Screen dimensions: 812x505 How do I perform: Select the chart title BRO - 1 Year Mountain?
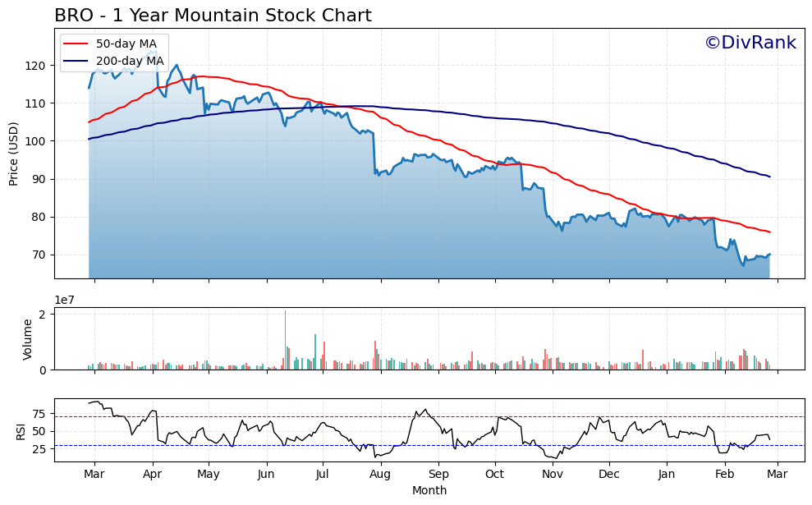pos(213,14)
